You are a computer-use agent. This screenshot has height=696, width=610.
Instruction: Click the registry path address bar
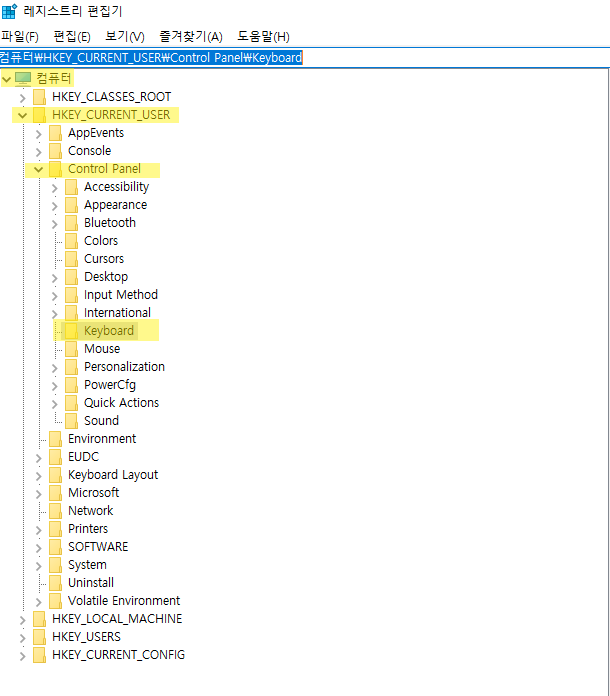(305, 58)
